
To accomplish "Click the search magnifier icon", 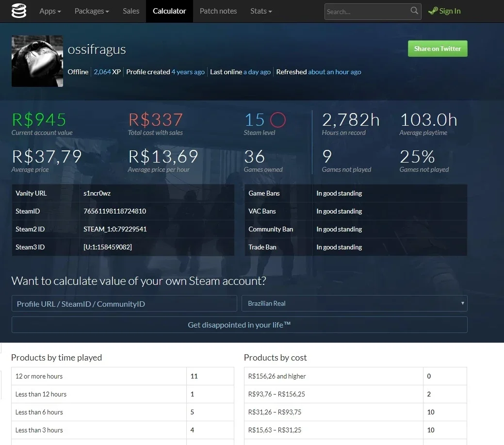I will (x=414, y=11).
